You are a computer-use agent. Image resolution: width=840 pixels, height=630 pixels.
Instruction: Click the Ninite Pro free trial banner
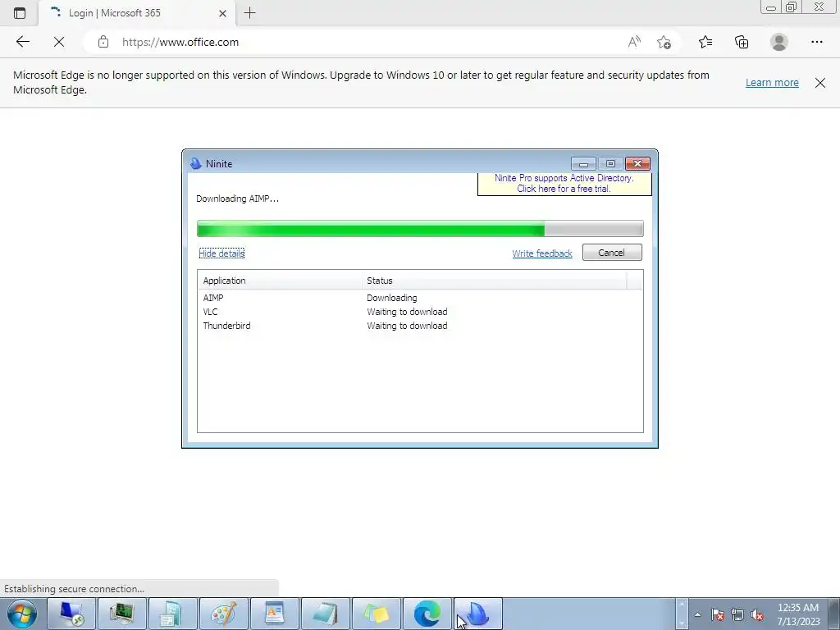point(564,184)
